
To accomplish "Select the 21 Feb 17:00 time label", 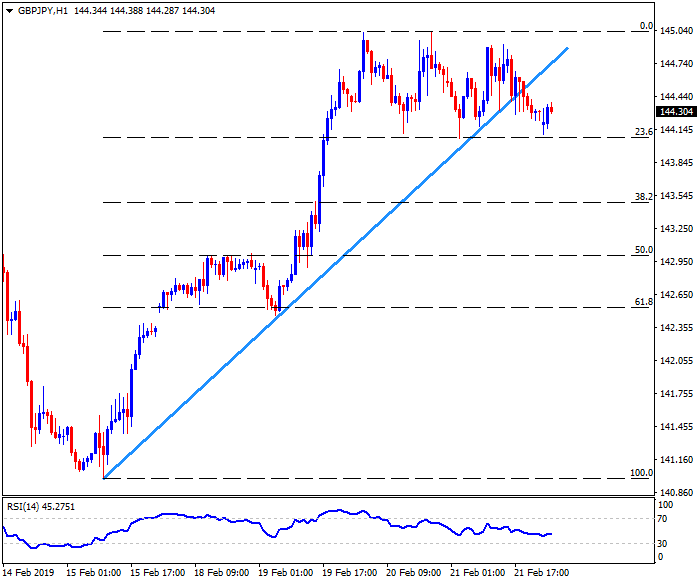I will pos(542,573).
